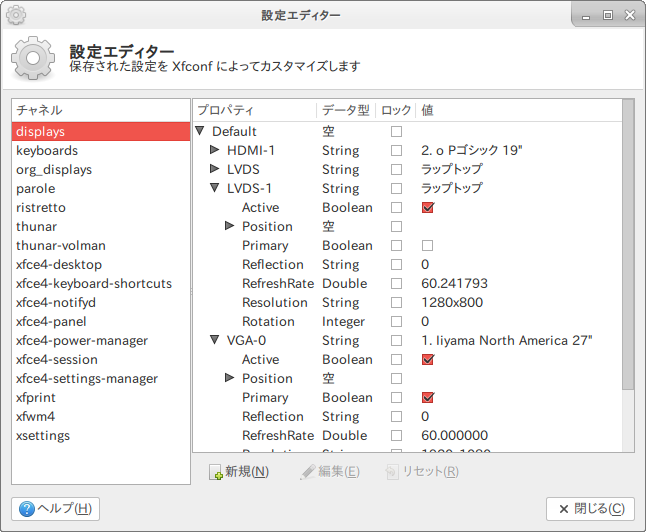The width and height of the screenshot is (646, 532).
Task: Expand the HDMI-1 node
Action: tap(214, 150)
